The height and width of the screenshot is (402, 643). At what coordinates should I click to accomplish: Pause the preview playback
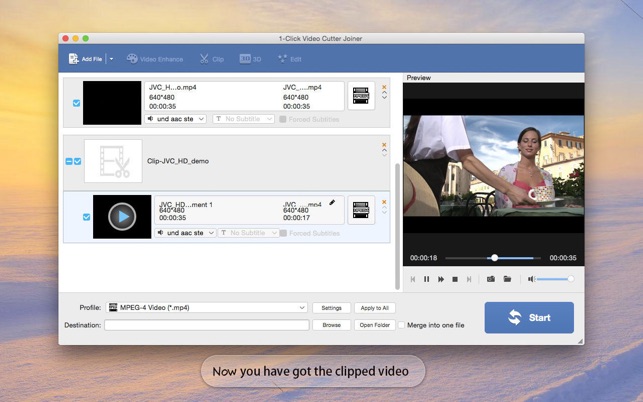point(427,279)
